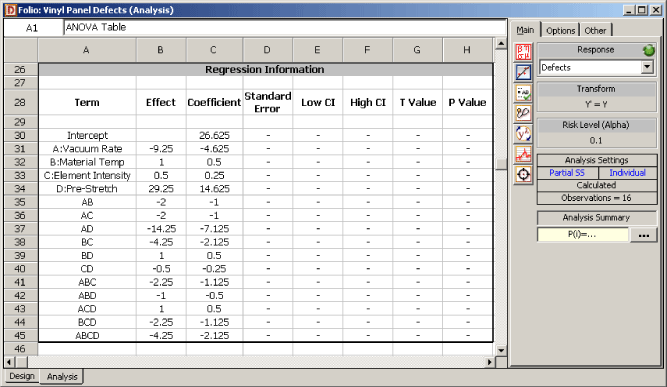The width and height of the screenshot is (667, 387).
Task: Switch to the Options tab
Action: (x=560, y=31)
